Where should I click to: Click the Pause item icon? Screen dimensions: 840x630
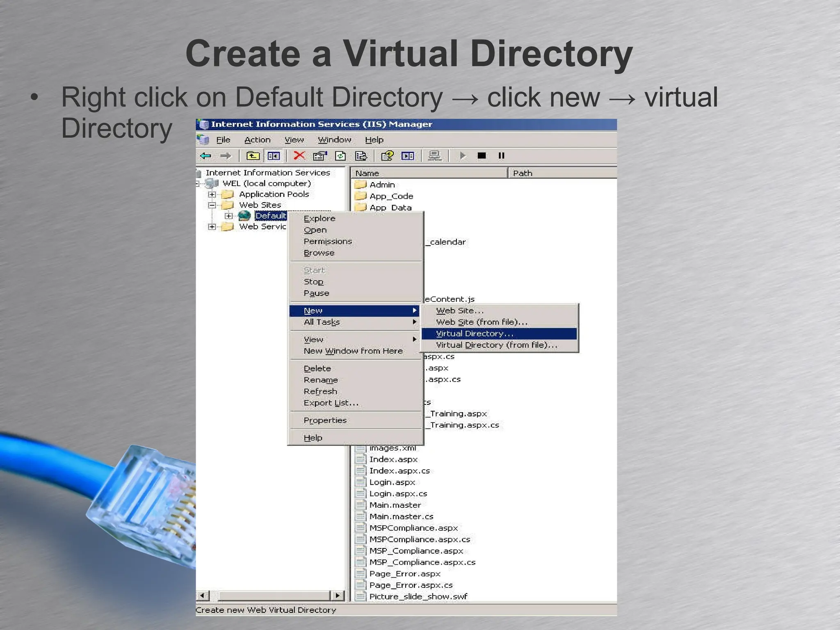[501, 156]
